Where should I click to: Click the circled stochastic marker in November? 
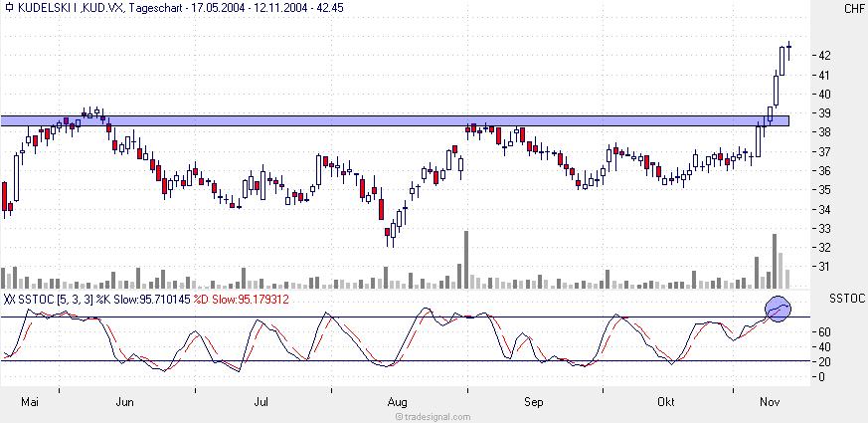coord(778,310)
